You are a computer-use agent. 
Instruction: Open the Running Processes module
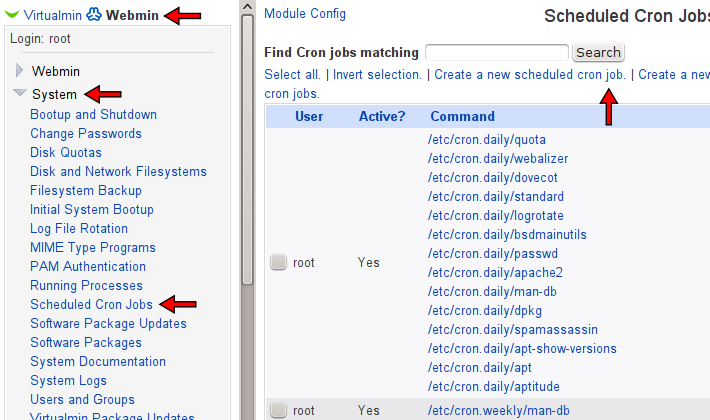click(86, 286)
